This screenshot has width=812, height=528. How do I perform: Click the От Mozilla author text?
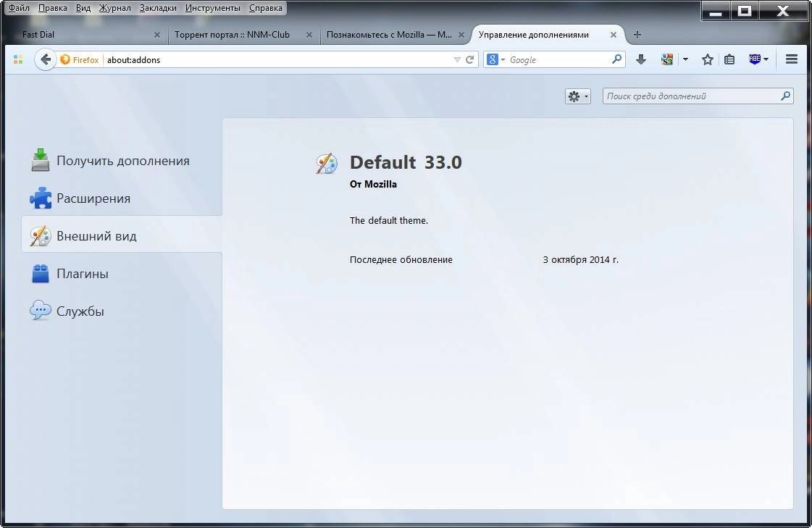coord(373,184)
